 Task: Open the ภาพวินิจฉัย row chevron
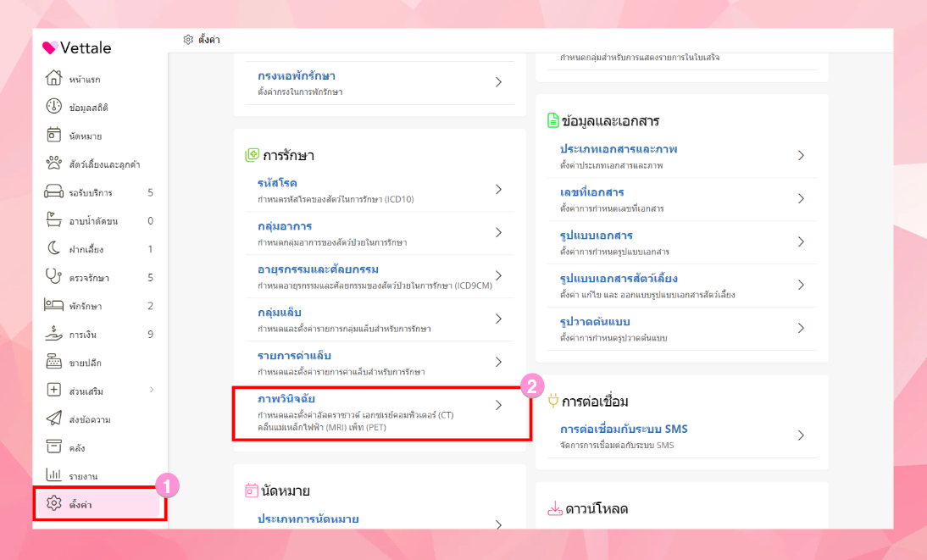tap(498, 405)
